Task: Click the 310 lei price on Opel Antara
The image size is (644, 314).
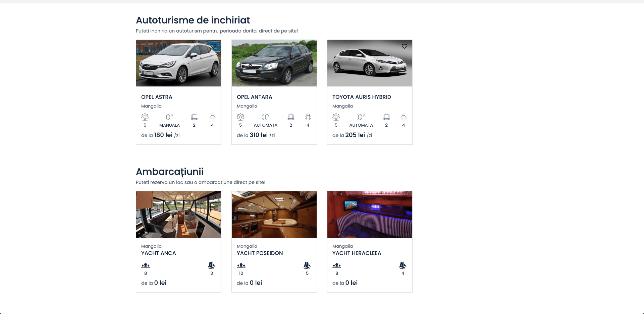Action: click(x=259, y=135)
